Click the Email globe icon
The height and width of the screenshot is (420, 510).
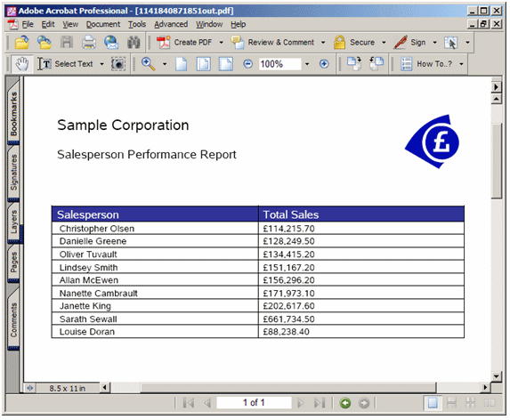click(x=111, y=43)
